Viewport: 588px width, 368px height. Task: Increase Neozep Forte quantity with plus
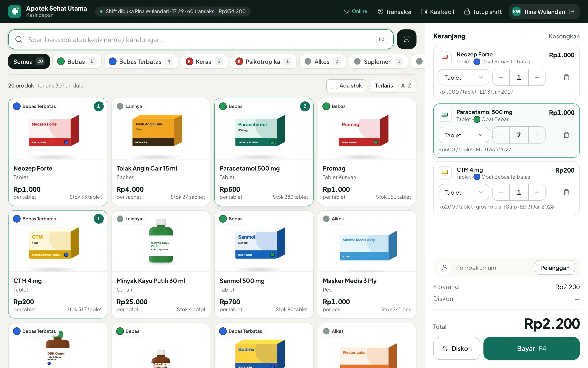537,77
